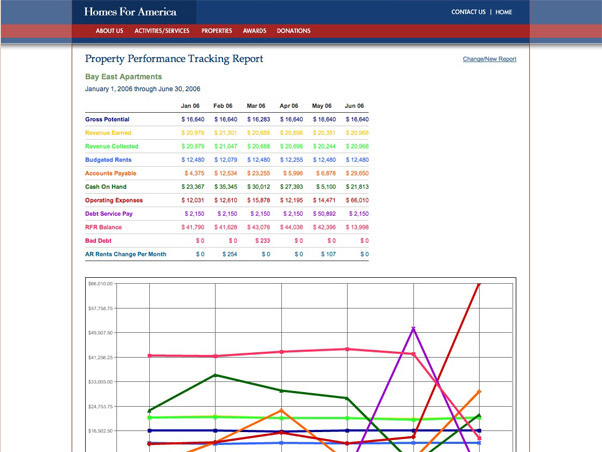The image size is (602, 452).
Task: Select the Bad Debt row label
Action: pyautogui.click(x=98, y=241)
